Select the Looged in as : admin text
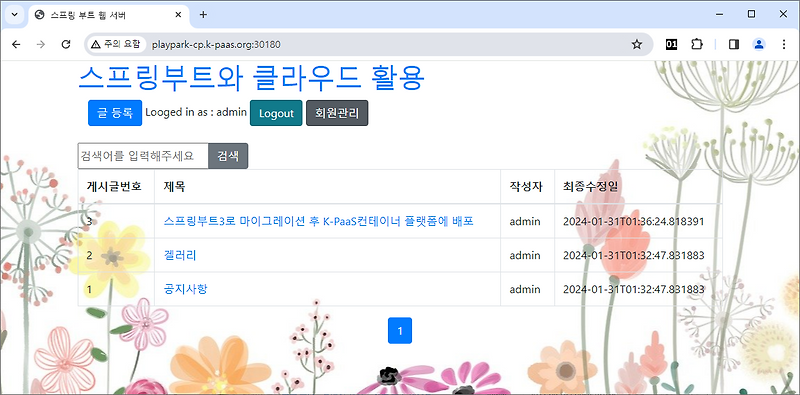 tap(196, 112)
